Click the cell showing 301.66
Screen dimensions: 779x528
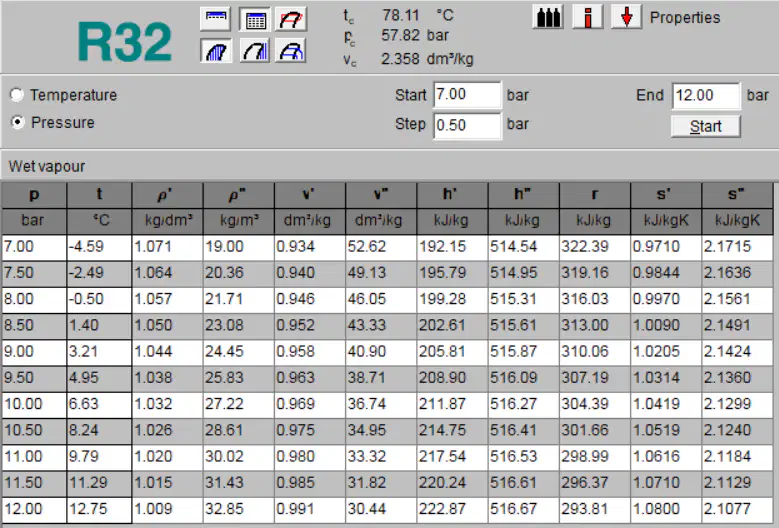(x=595, y=431)
